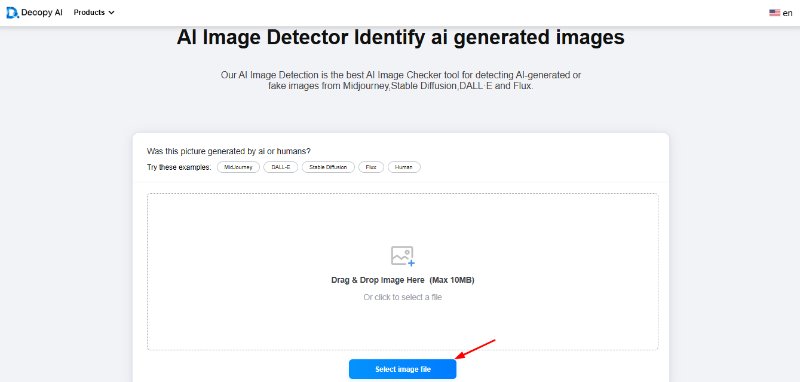Viewport: 800px width, 382px height.
Task: Try the Stable Diffusion example
Action: (328, 167)
